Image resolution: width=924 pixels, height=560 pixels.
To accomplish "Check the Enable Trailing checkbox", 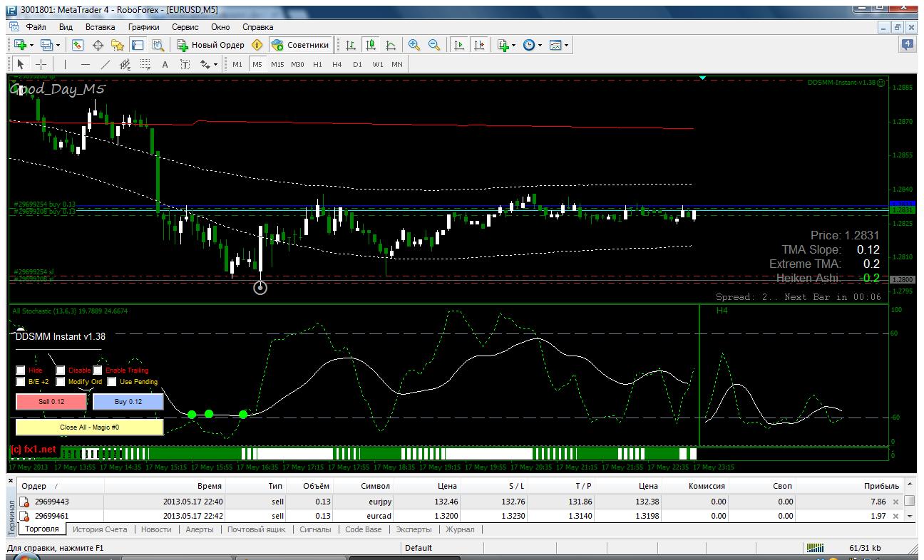I will 98,370.
